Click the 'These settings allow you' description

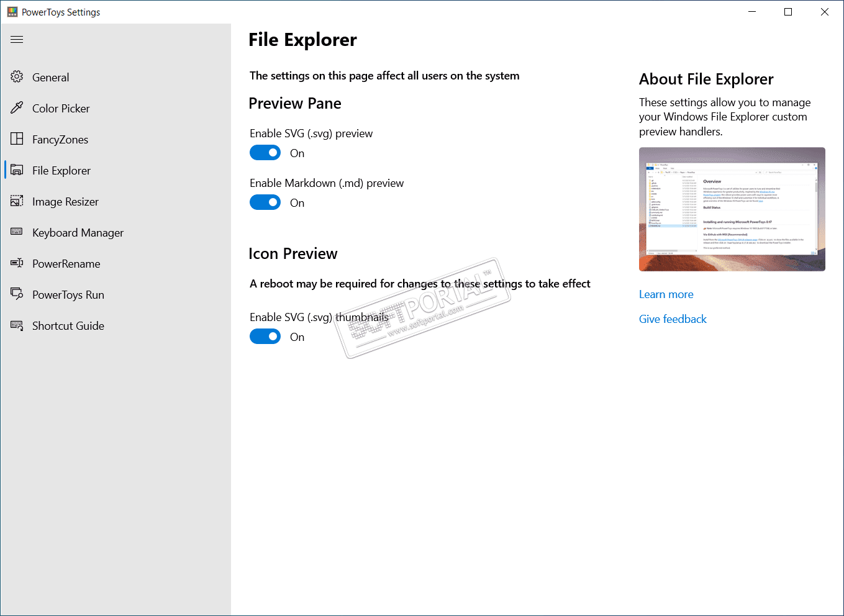click(x=725, y=117)
